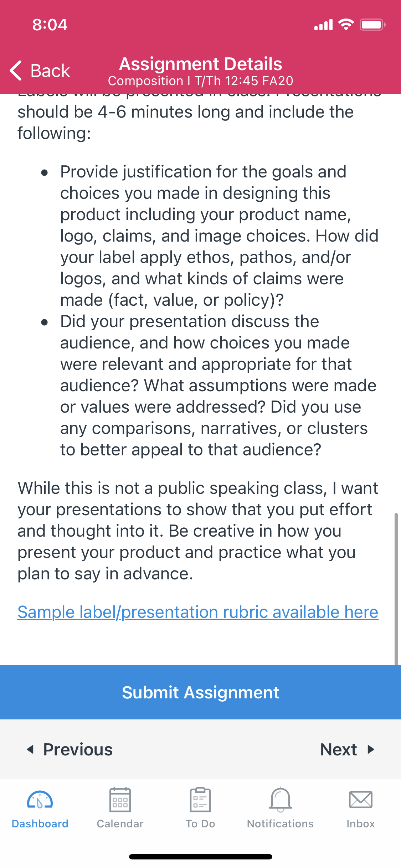
Task: Switch to the Calendar tab label
Action: point(120,824)
